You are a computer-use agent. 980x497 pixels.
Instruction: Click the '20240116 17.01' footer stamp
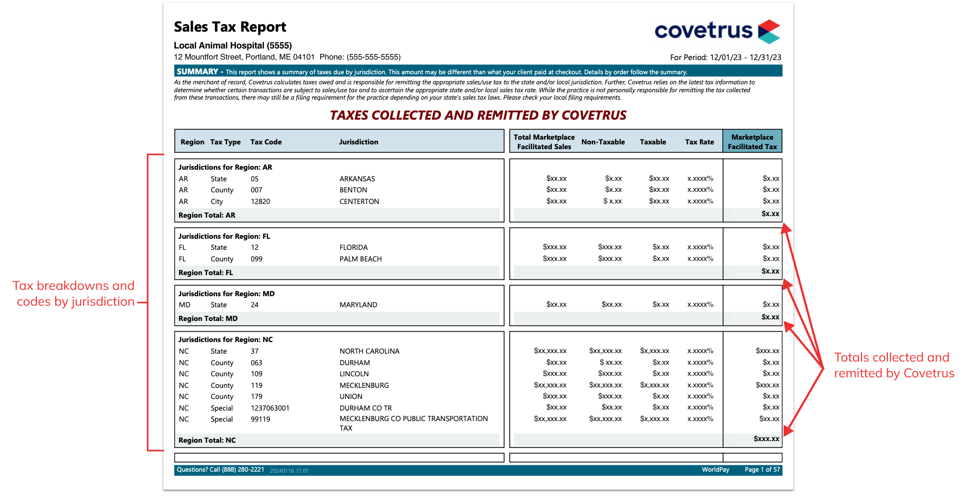coord(289,471)
